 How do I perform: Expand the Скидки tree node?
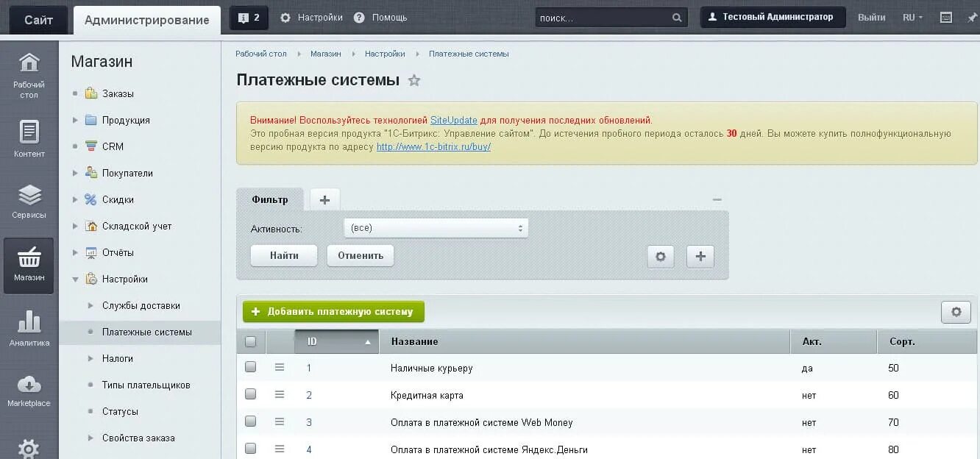click(75, 199)
